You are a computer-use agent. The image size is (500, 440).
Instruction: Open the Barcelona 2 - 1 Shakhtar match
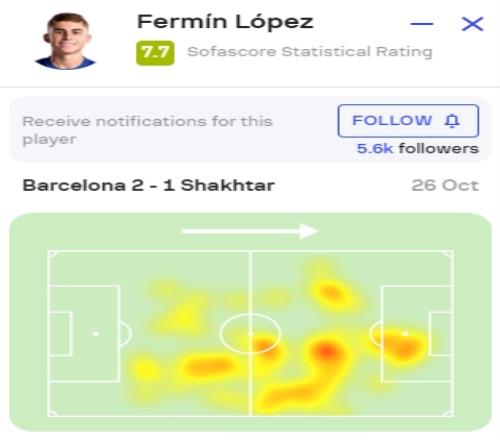pos(148,185)
